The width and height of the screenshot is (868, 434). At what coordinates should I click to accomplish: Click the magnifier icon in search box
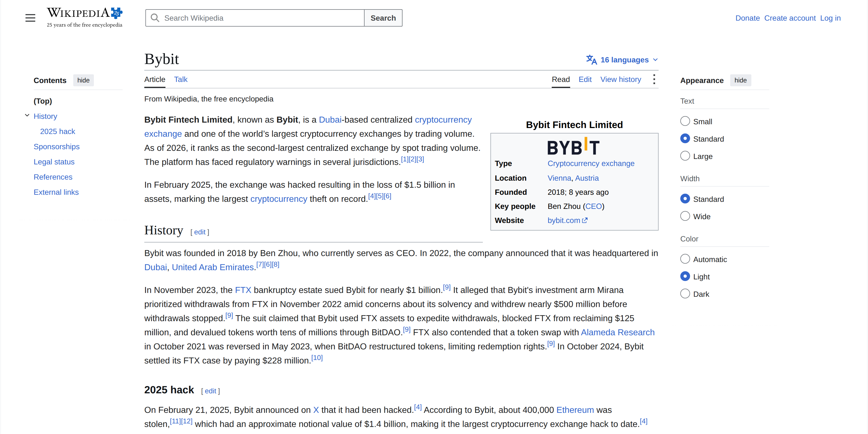(x=155, y=18)
